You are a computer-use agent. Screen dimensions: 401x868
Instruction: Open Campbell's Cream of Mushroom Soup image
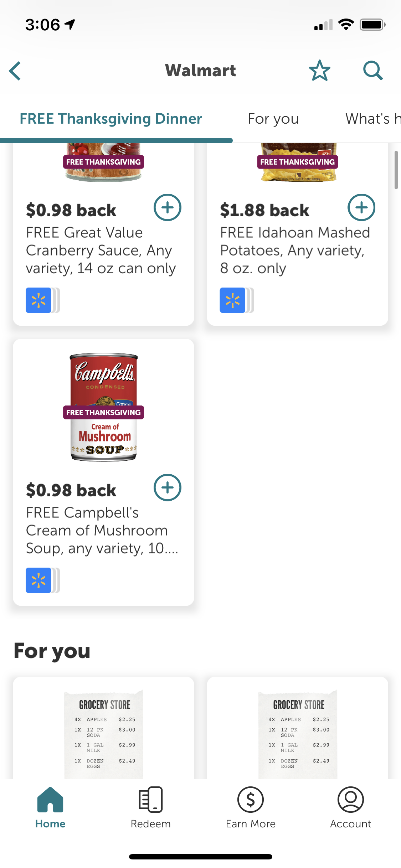[104, 407]
